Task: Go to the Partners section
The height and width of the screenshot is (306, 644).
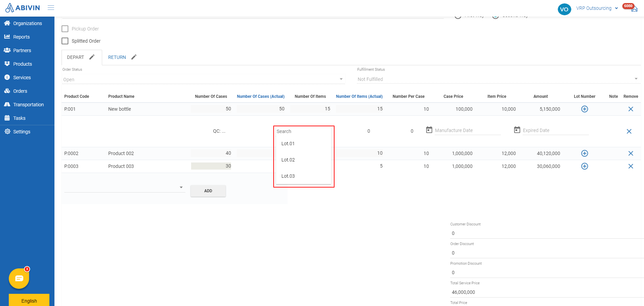Action: tap(27, 50)
